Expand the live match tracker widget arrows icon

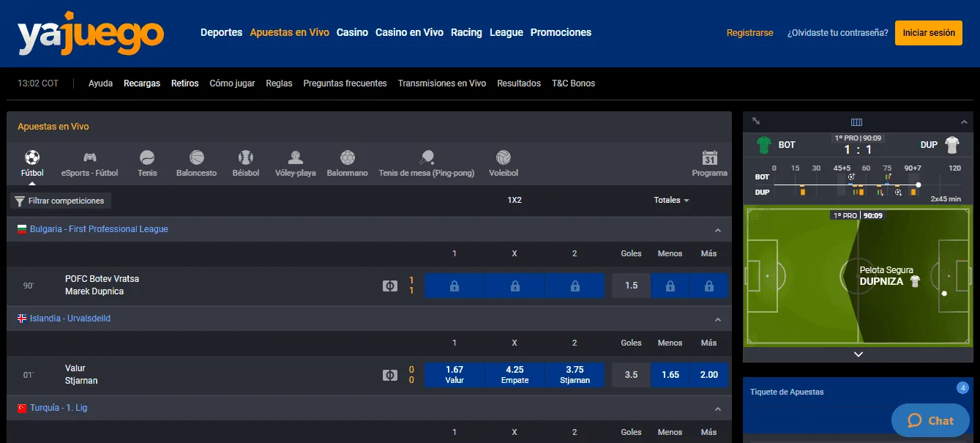[x=756, y=121]
